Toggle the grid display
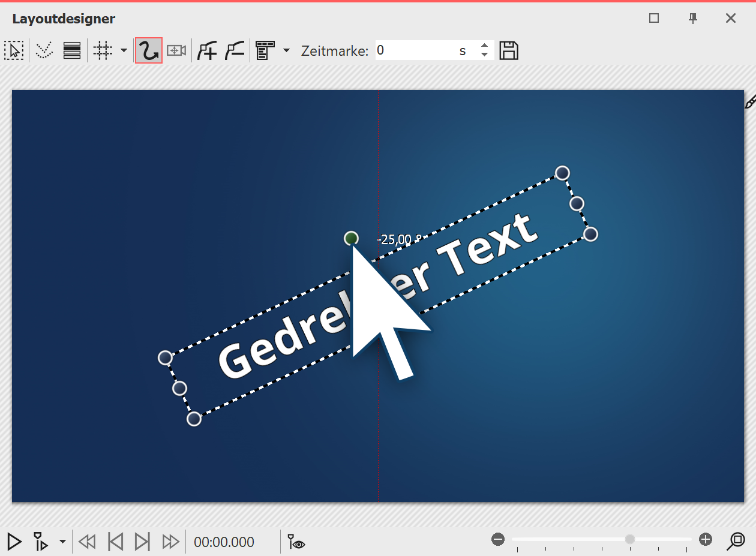This screenshot has height=556, width=756. (103, 50)
